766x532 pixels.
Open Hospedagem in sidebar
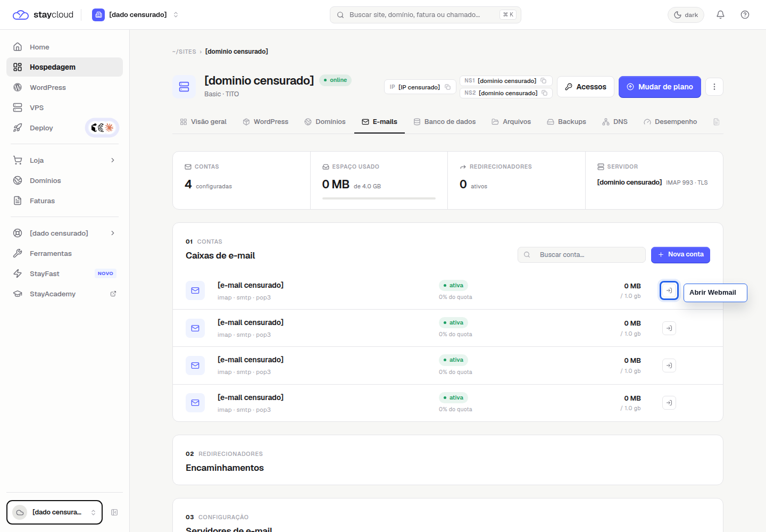[64, 67]
